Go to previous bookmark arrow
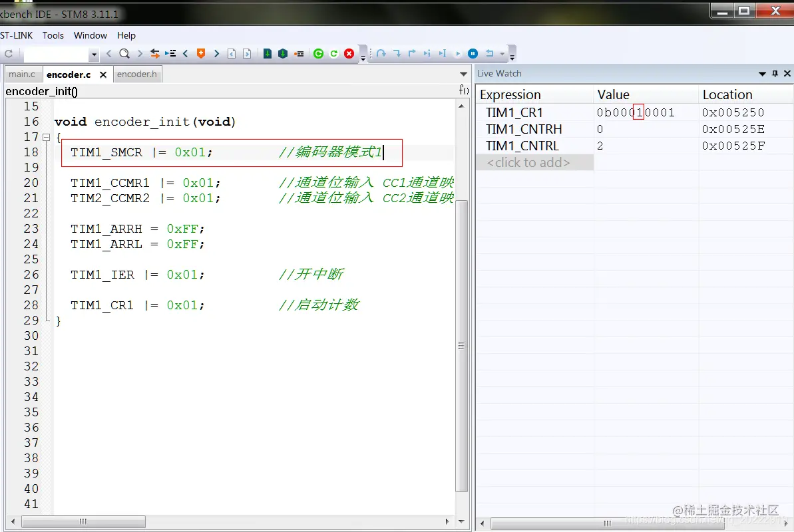Screen dimensions: 794x532 [185, 54]
